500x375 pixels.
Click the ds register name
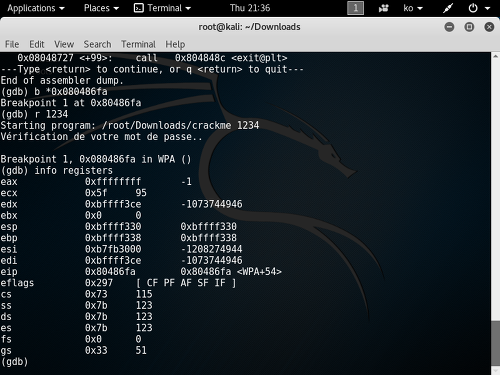(6, 317)
